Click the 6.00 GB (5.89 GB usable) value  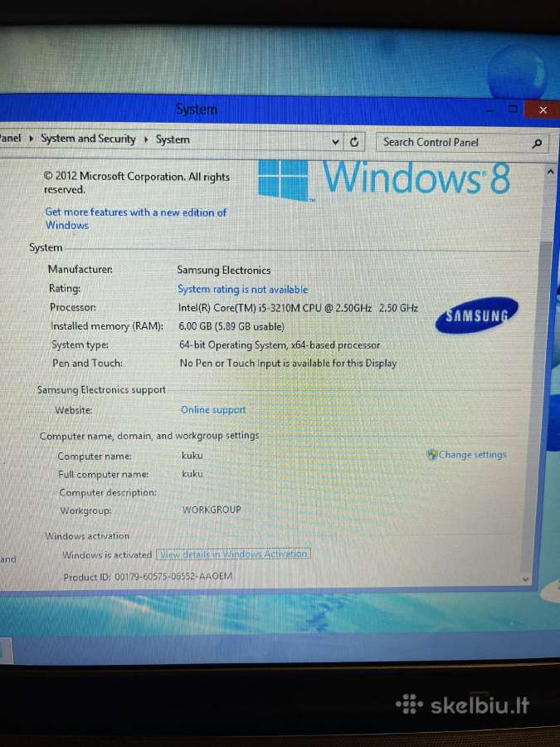tap(231, 326)
